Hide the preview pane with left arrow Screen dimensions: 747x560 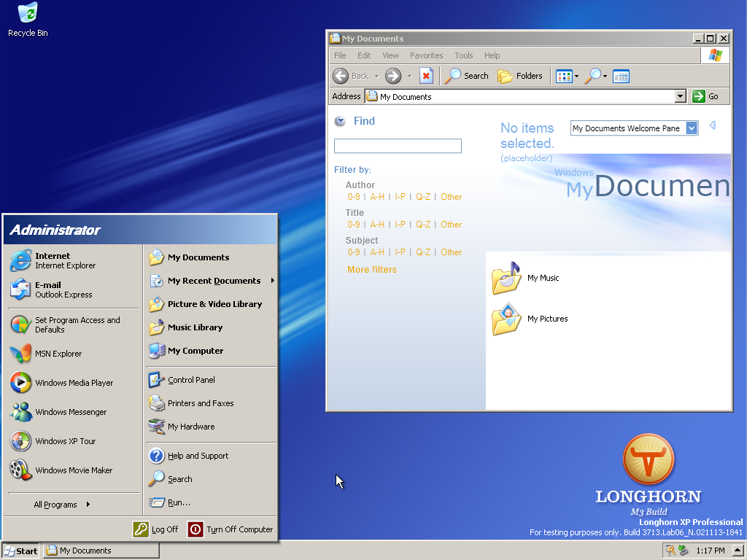(712, 125)
